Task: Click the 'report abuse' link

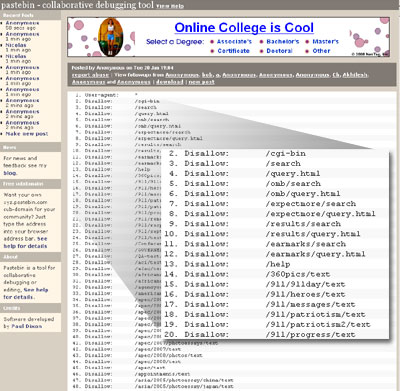Action: [90, 75]
